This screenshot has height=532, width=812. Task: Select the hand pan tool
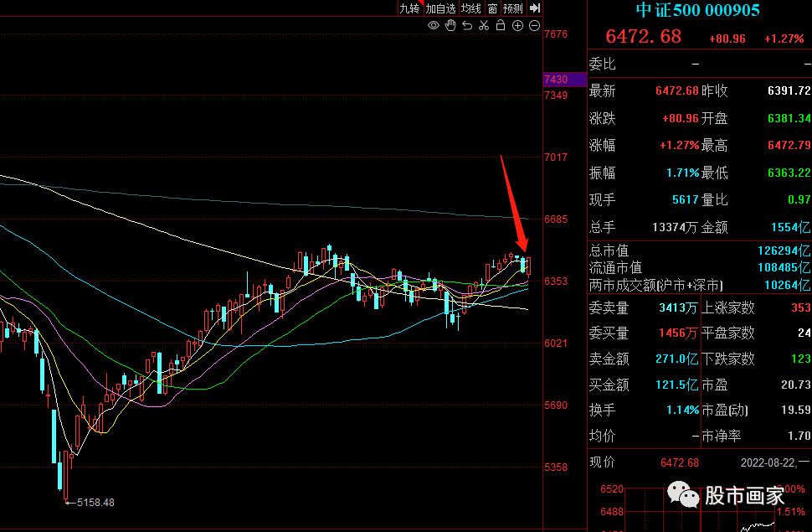[450, 25]
